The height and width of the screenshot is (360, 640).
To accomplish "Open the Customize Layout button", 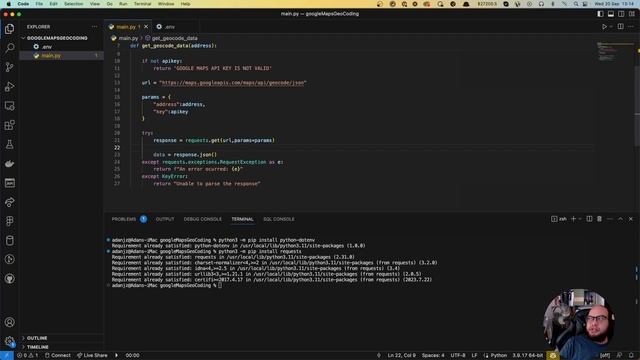I will [x=632, y=14].
